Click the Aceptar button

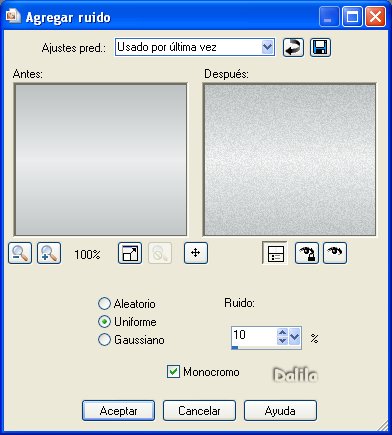tap(118, 411)
